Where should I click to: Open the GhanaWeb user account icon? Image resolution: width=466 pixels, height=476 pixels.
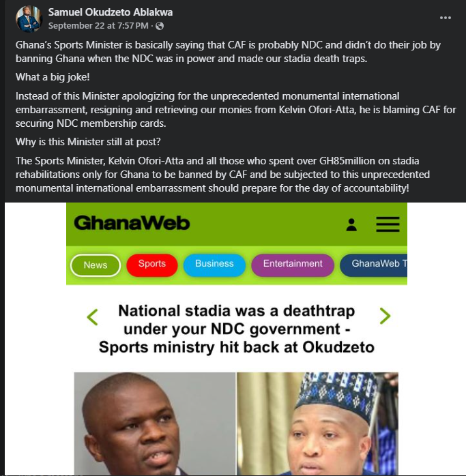point(351,225)
